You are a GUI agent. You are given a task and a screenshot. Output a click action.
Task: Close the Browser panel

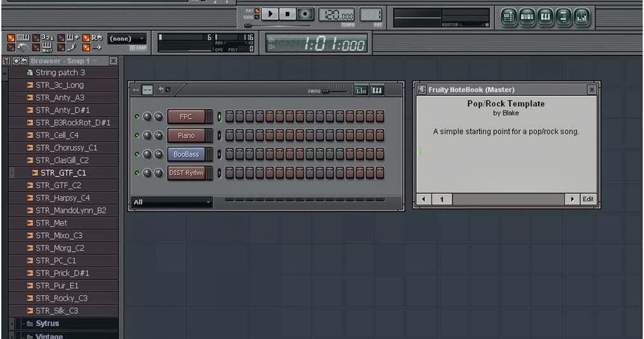click(x=113, y=61)
